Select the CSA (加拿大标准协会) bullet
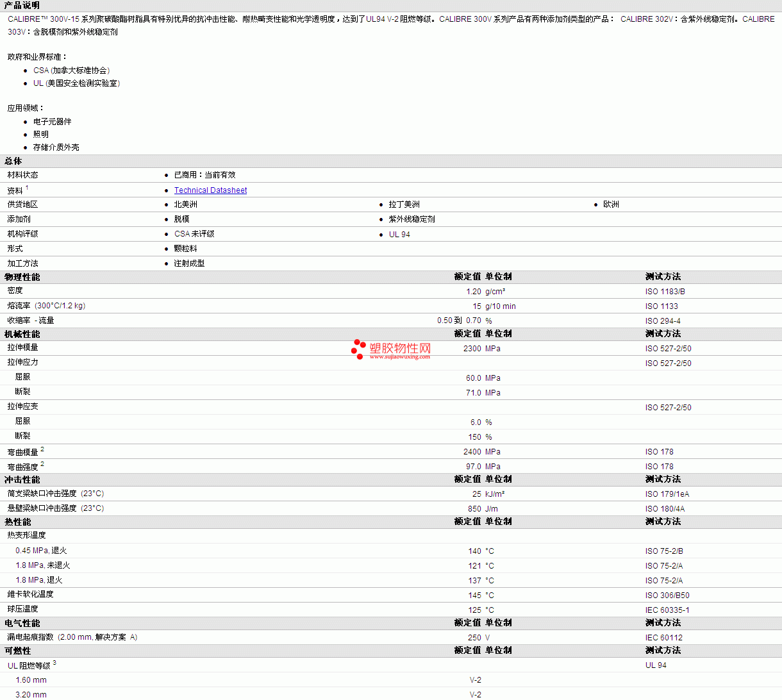The image size is (782, 700). 72,71
